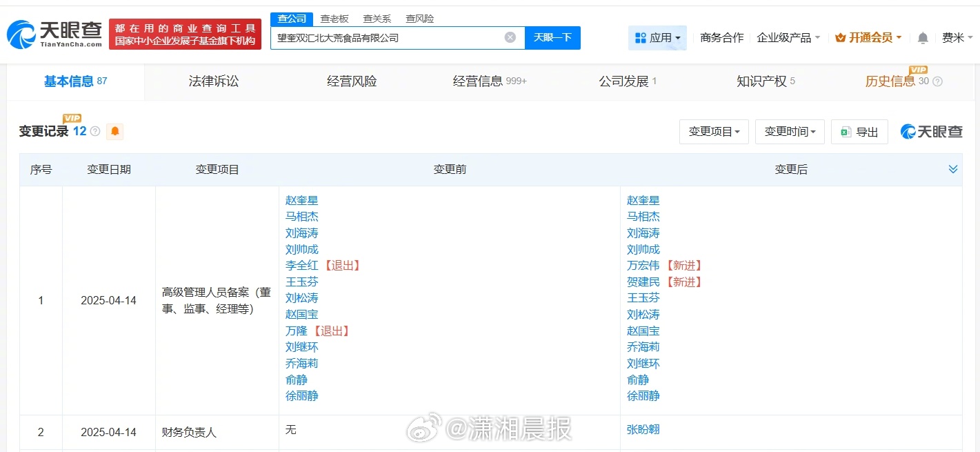Switch to 查风险 search tab
This screenshot has height=452, width=980.
click(420, 19)
